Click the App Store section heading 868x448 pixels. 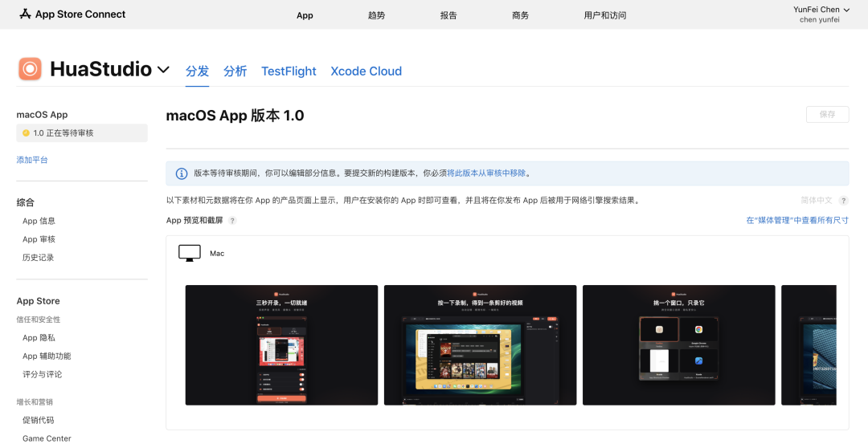click(x=39, y=301)
